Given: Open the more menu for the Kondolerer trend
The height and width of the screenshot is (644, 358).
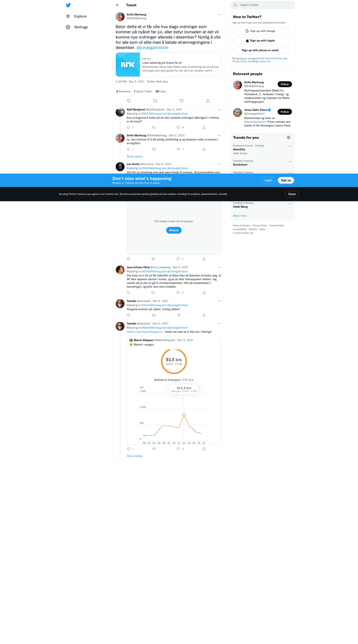Looking at the screenshot, I should pyautogui.click(x=290, y=162).
